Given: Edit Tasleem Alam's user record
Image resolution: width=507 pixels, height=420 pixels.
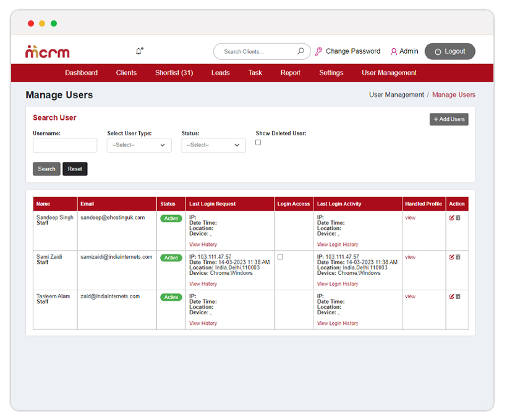Looking at the screenshot, I should (x=451, y=296).
